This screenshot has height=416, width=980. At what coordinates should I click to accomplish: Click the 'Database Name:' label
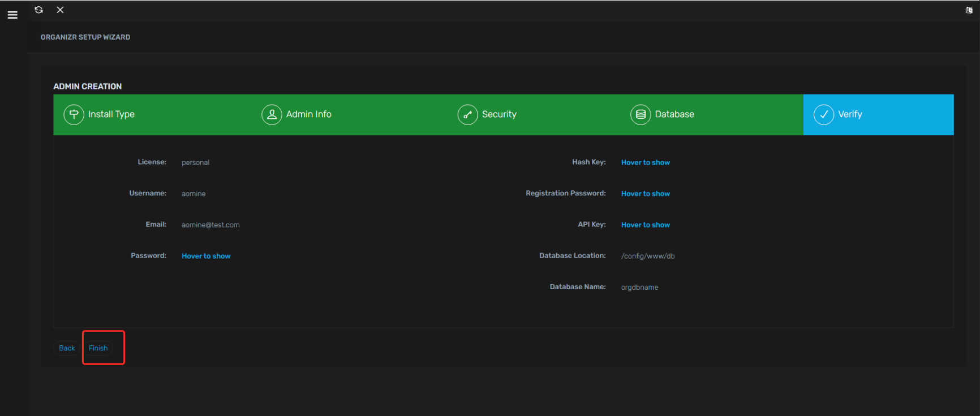[x=578, y=286]
